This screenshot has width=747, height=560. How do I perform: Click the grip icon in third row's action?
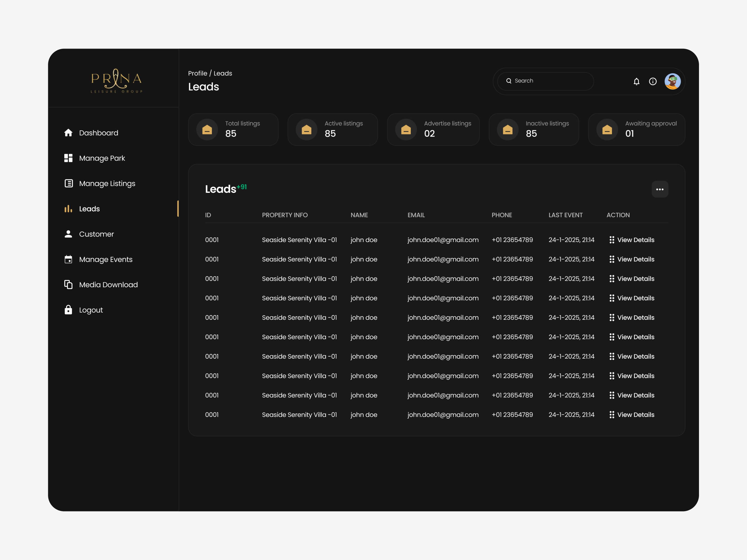point(612,279)
